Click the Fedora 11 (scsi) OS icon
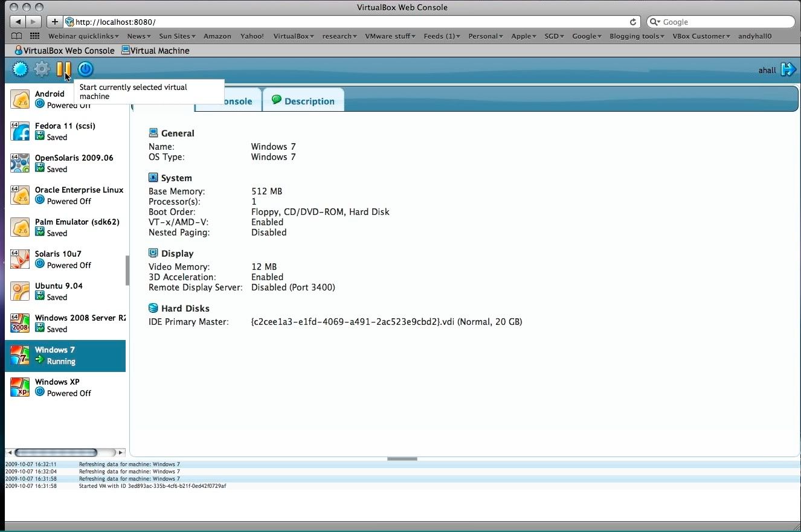The image size is (801, 532). click(x=20, y=131)
